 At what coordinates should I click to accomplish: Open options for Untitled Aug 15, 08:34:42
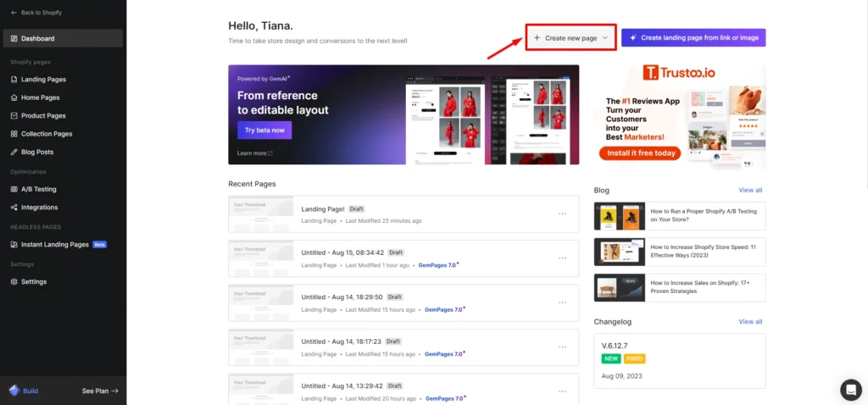click(563, 258)
